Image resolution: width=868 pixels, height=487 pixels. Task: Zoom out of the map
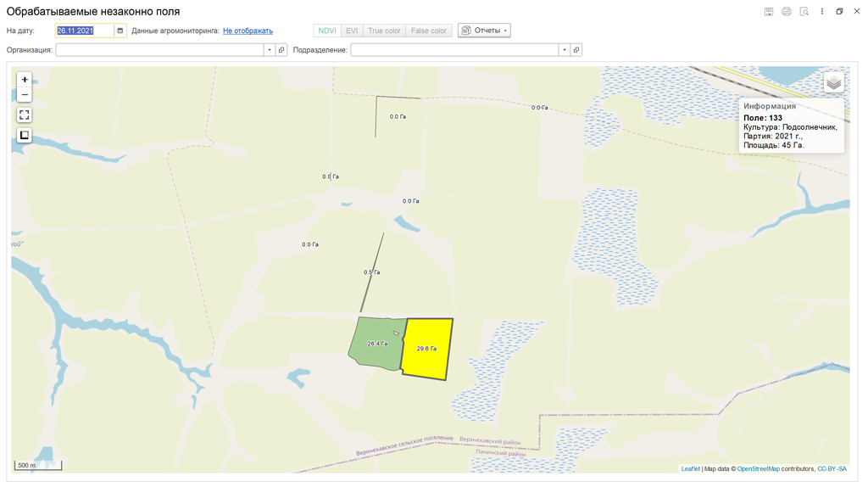point(25,95)
